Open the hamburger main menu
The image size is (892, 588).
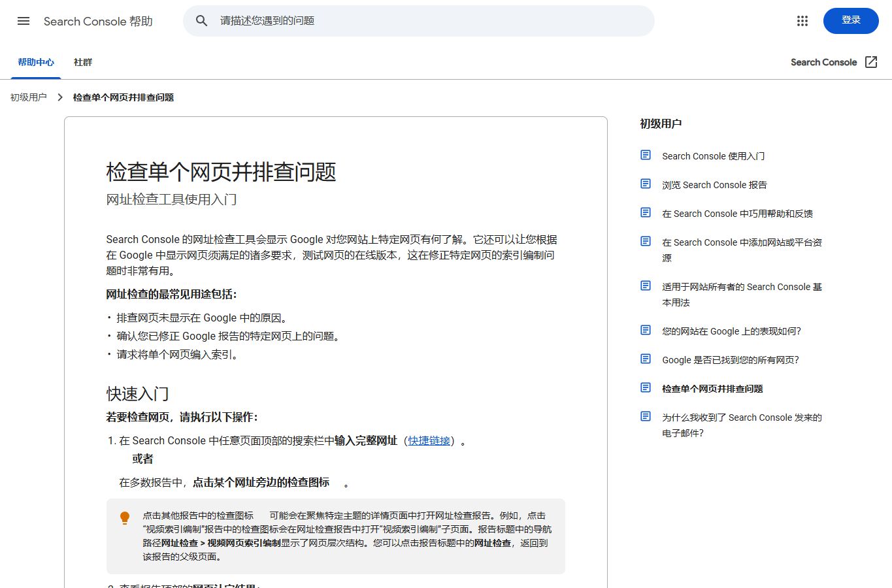pos(24,21)
